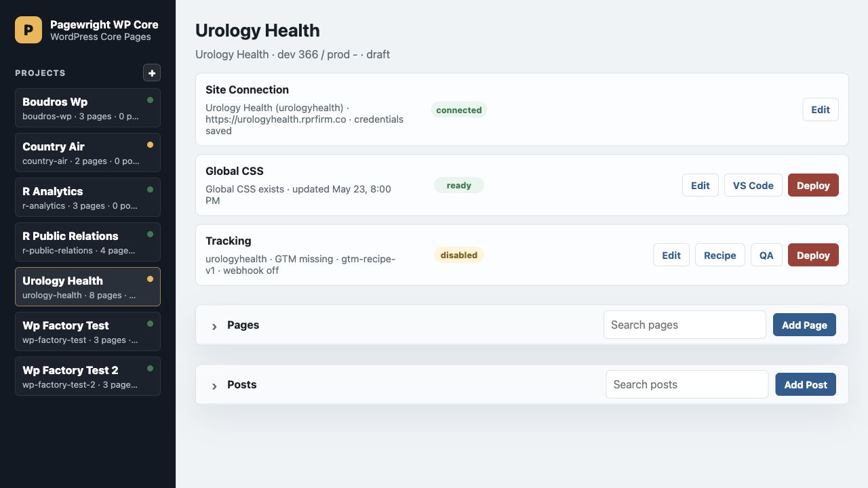The height and width of the screenshot is (488, 868).
Task: Click the Tracking card title
Action: [x=229, y=241]
